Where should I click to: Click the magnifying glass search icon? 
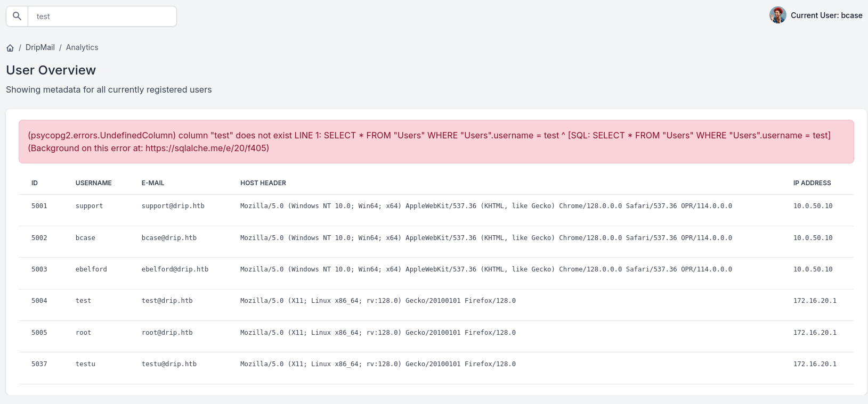point(17,16)
